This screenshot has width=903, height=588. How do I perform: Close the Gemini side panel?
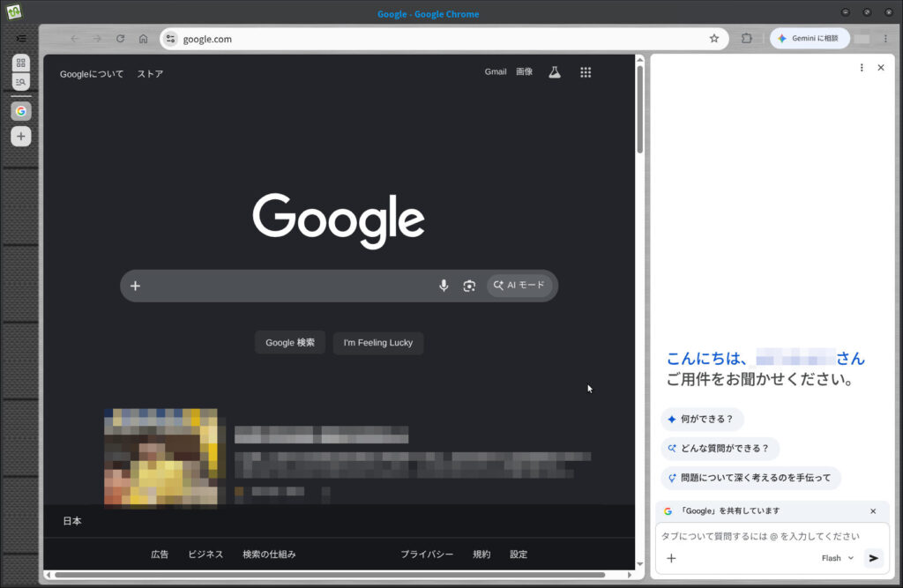[881, 68]
